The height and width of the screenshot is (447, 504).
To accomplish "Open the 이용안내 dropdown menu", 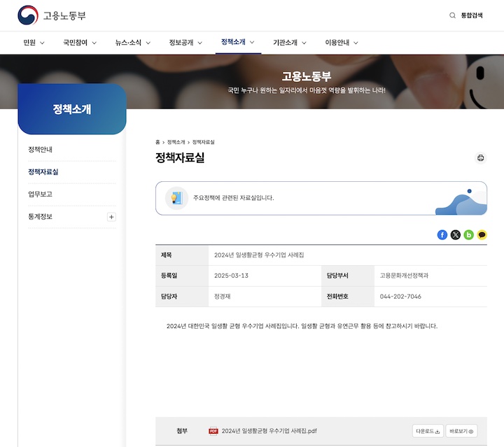I will point(342,43).
